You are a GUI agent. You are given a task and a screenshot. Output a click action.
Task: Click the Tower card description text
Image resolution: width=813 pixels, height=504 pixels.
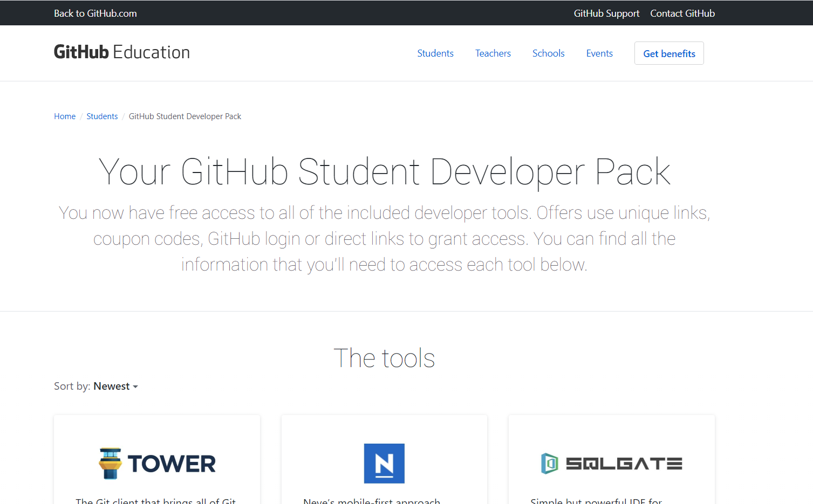click(x=156, y=501)
